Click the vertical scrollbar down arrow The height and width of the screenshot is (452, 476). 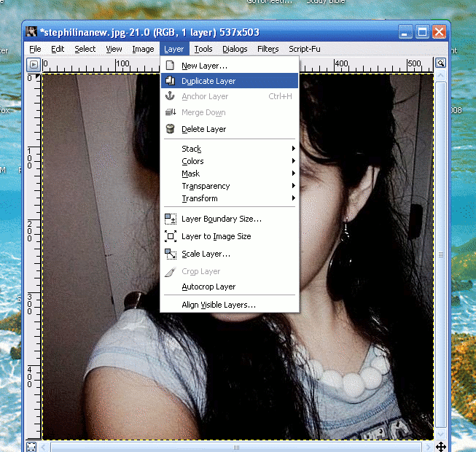440,435
